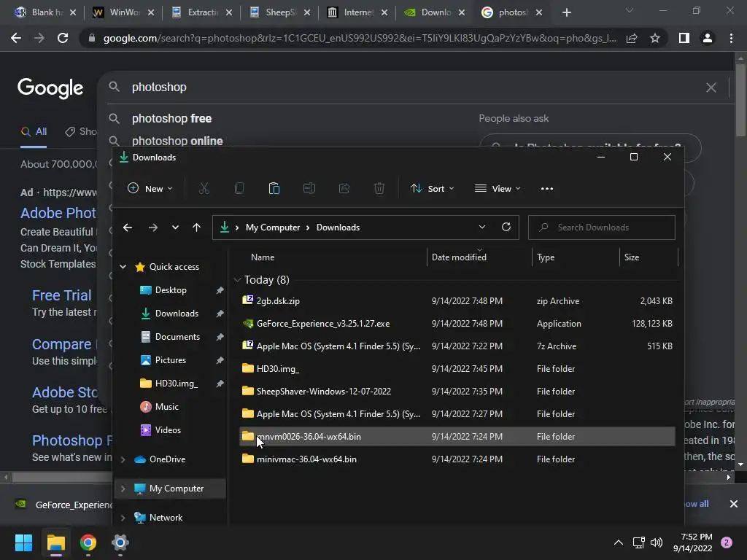
Task: Open the SheepShaver-Windows-12-07-2022 folder
Action: [323, 392]
